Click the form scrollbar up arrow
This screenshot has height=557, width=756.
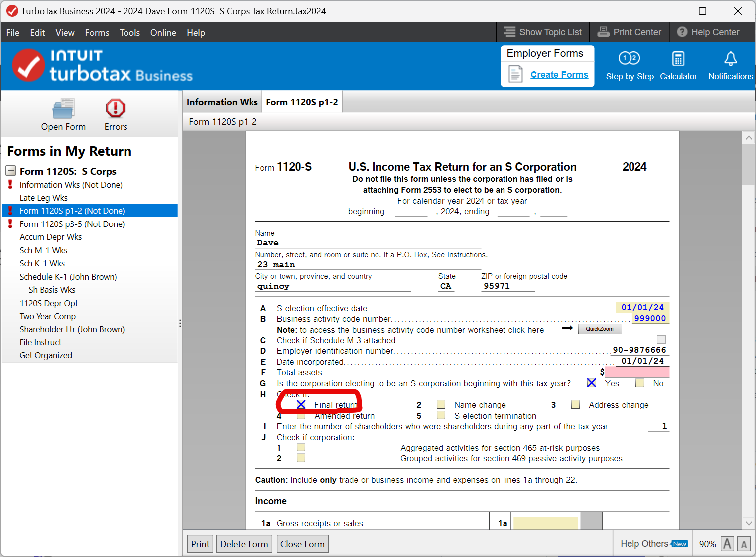pyautogui.click(x=749, y=138)
